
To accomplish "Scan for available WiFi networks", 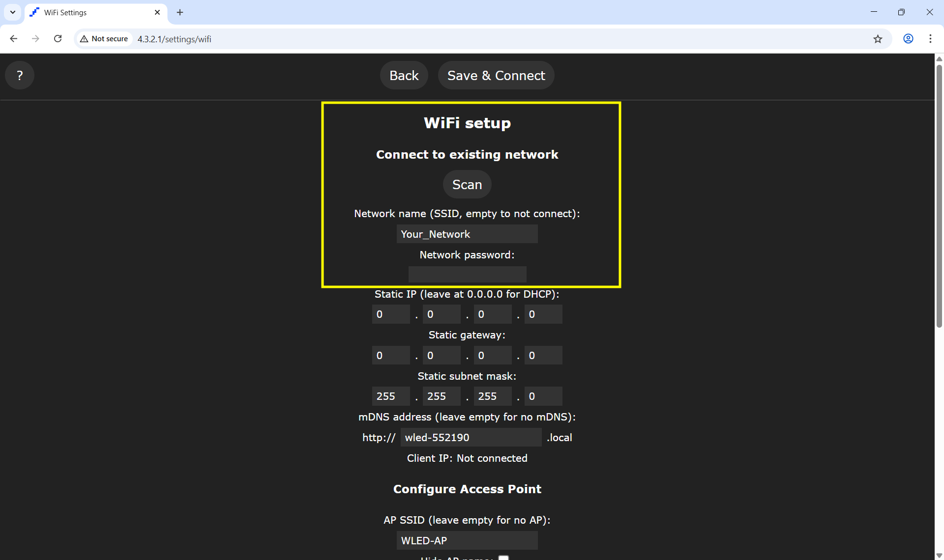I will pyautogui.click(x=467, y=185).
